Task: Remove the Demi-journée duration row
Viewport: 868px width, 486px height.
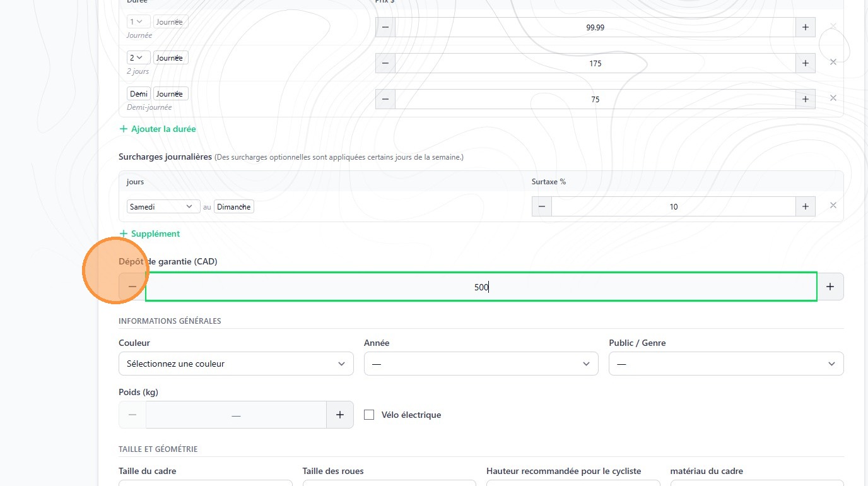Action: click(x=833, y=98)
